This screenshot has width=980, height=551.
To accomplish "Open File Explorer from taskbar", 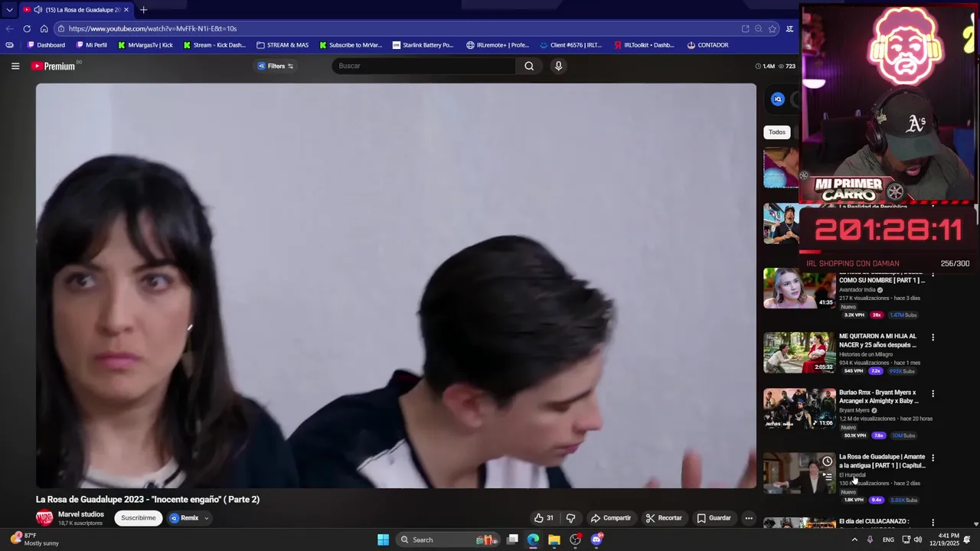I will 554,540.
